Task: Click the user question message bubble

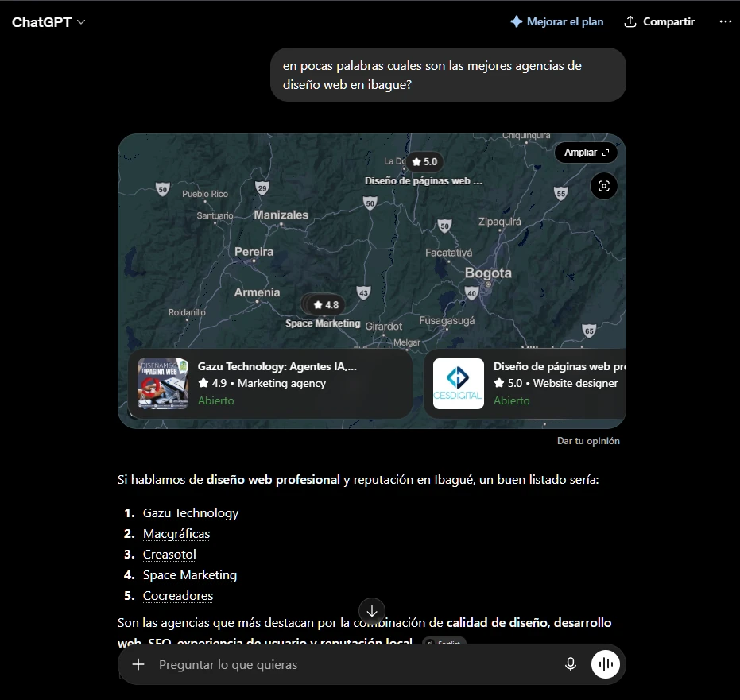Action: click(448, 75)
